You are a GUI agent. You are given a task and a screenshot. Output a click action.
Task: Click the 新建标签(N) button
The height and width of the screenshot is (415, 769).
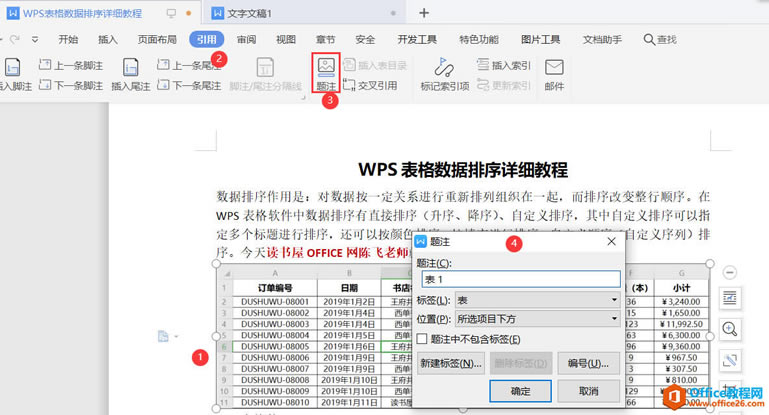click(x=450, y=363)
